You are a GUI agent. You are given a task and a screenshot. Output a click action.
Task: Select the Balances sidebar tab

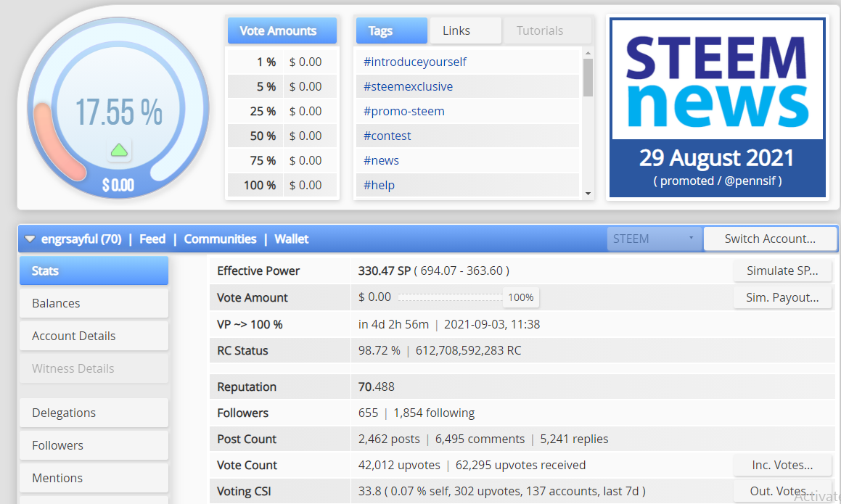94,303
